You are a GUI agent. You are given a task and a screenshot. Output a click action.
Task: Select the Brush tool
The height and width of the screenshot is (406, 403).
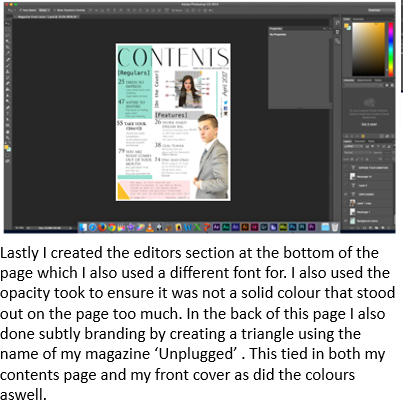[8, 65]
